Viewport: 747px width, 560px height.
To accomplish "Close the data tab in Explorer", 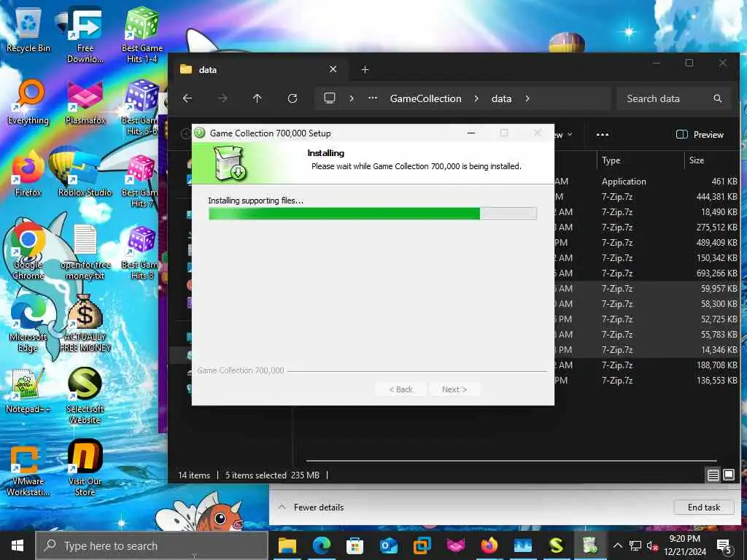I will pyautogui.click(x=333, y=69).
